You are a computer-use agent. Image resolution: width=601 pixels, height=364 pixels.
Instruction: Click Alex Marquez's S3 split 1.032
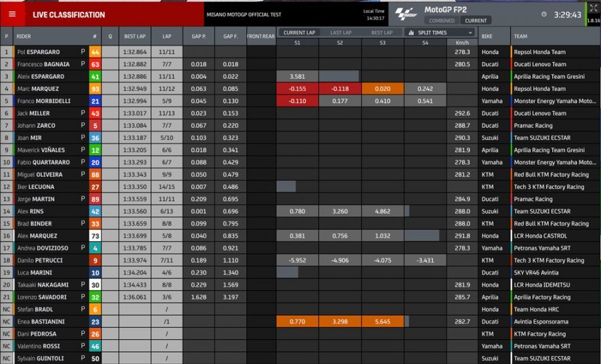tap(383, 236)
